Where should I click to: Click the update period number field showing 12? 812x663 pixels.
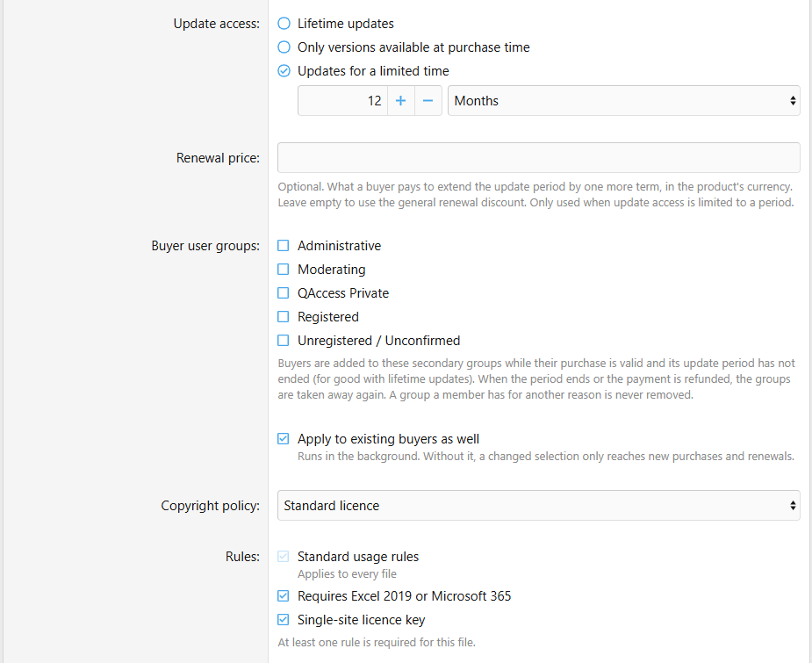point(342,100)
